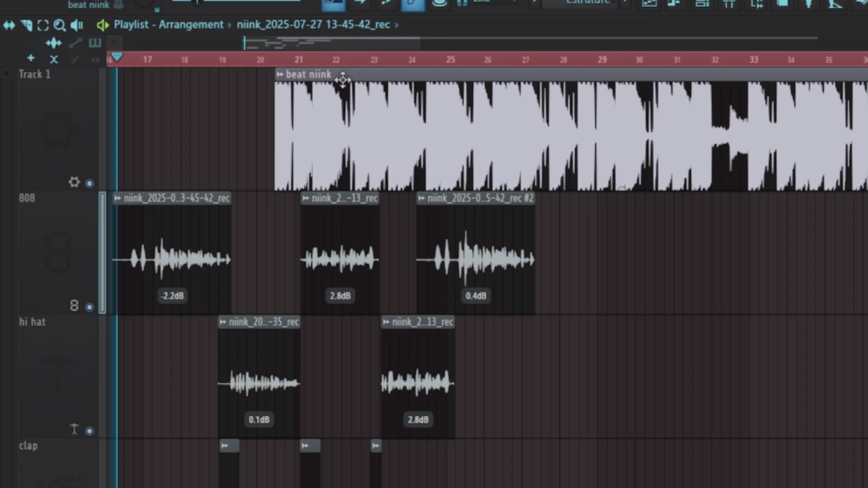Toggle the mute light on the hi hat track
The image size is (868, 488).
pos(90,431)
